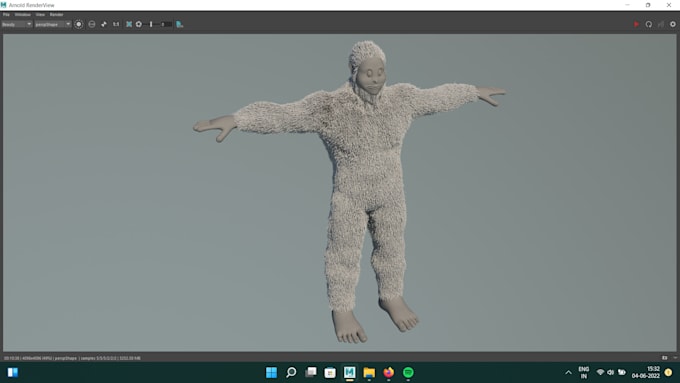Expand the system tray hidden icons chevron
680x383 pixels.
tap(568, 373)
